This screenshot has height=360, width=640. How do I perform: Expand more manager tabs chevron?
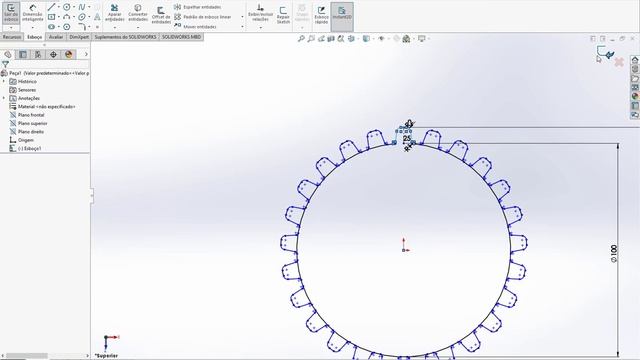(86, 54)
